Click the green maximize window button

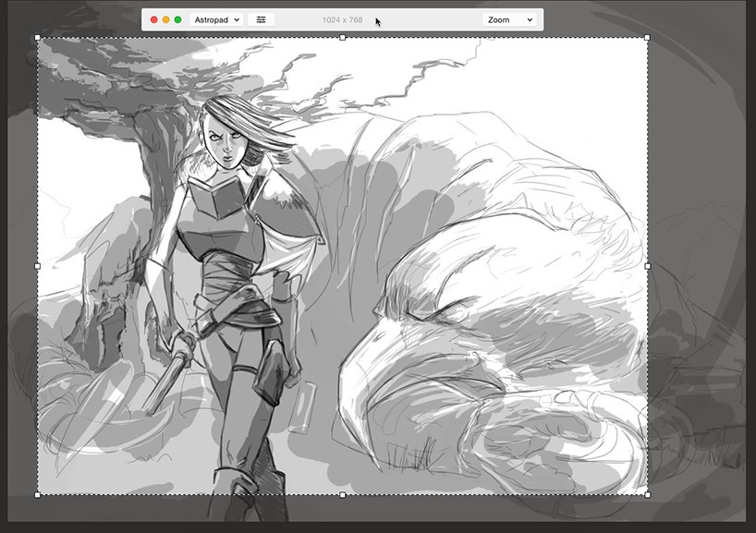(178, 19)
